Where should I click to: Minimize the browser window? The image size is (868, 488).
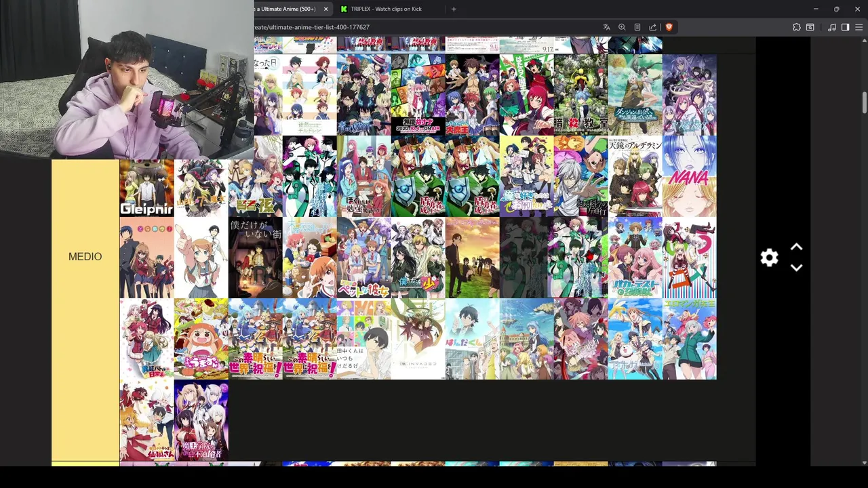click(815, 9)
